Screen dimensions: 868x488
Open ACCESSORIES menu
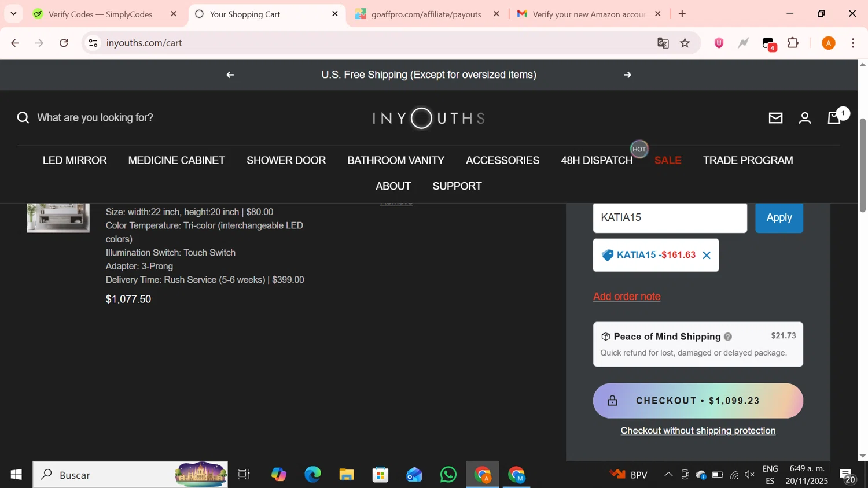click(503, 161)
